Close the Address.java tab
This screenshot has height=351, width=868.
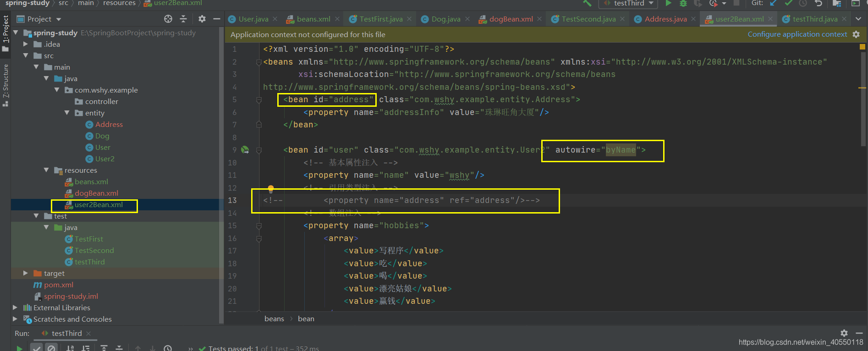693,19
